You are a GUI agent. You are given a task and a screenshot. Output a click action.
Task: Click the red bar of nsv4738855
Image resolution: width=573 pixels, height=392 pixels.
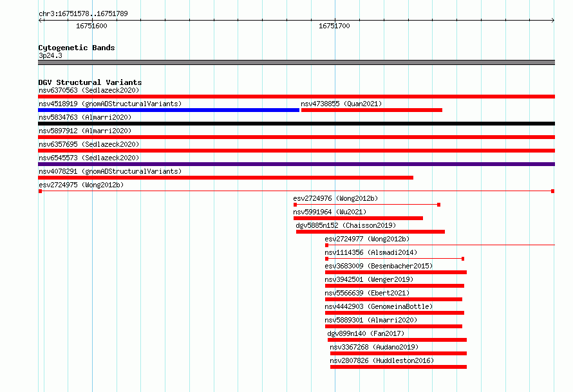pyautogui.click(x=371, y=110)
